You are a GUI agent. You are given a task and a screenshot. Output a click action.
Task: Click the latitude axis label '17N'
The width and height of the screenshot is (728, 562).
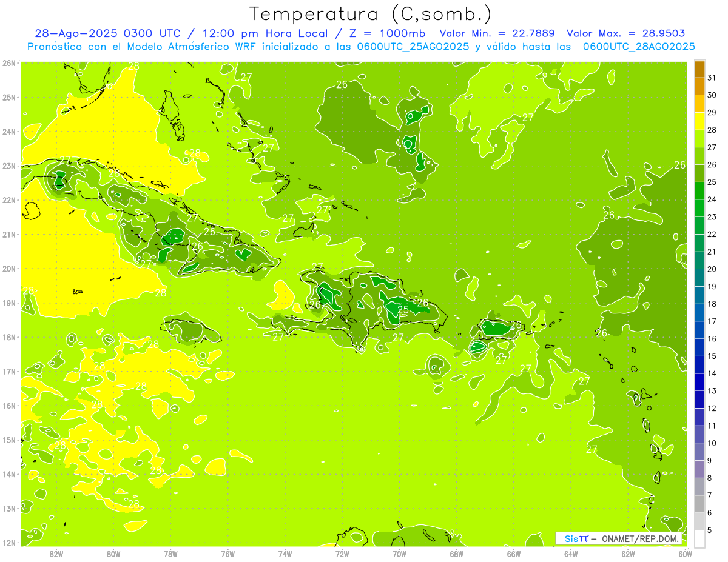tap(9, 372)
